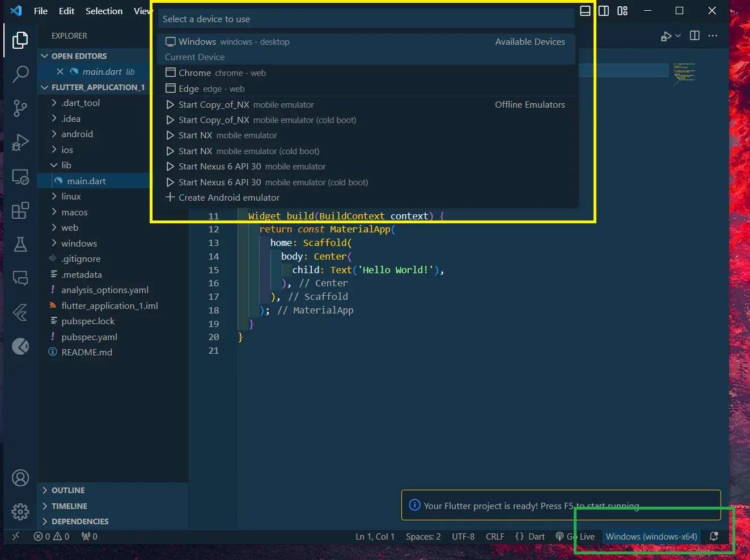Open the Edit menu
The image size is (750, 560).
[66, 11]
